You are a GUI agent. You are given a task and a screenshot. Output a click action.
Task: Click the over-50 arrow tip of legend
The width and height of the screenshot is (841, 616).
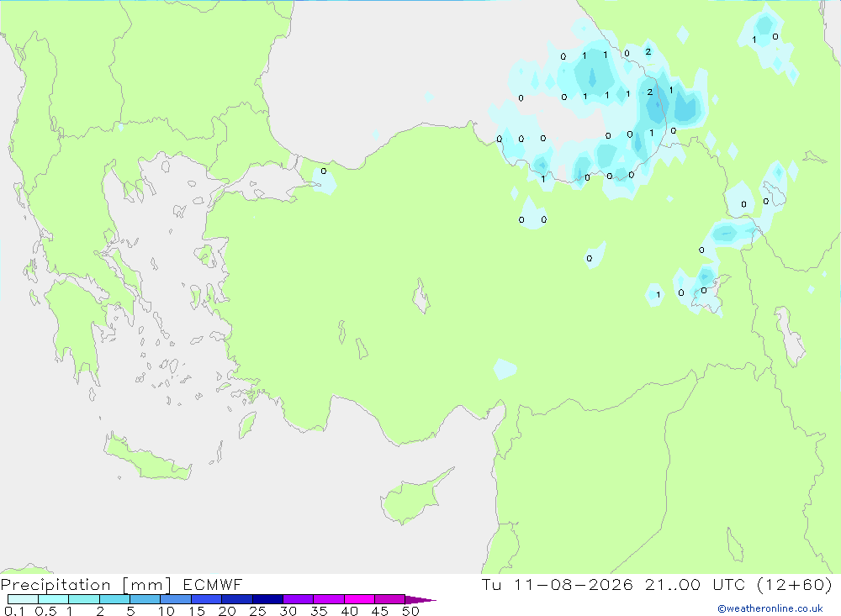[421, 599]
